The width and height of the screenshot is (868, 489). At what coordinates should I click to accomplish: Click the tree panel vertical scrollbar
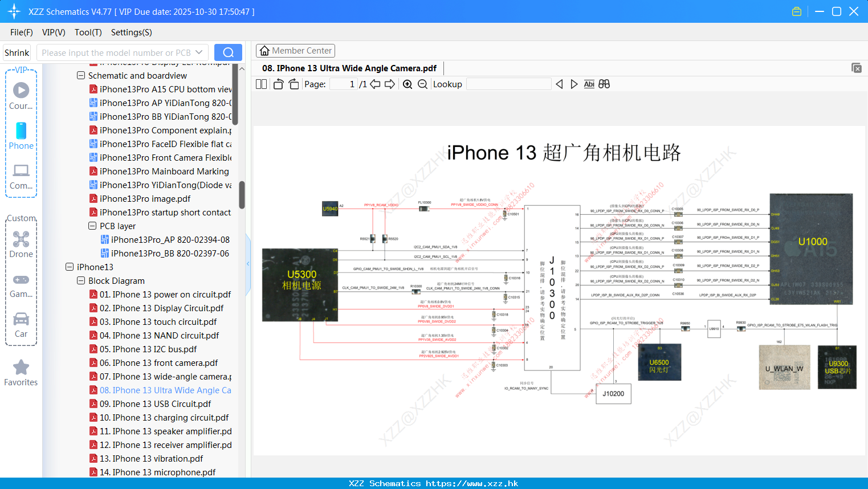click(x=242, y=195)
